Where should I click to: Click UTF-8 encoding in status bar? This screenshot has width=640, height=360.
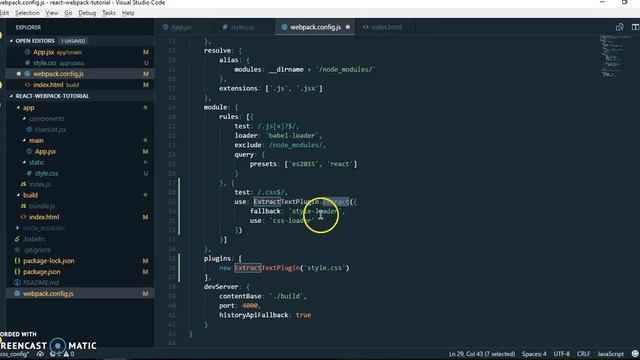point(562,354)
